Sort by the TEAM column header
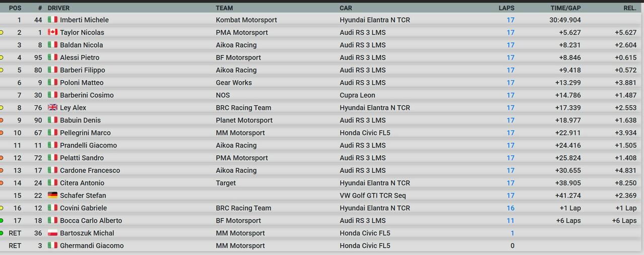 [x=224, y=8]
